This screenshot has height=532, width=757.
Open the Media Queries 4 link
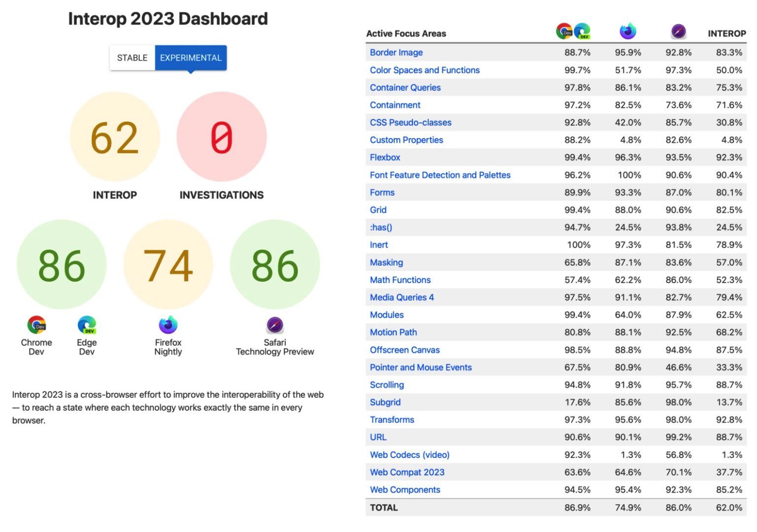pyautogui.click(x=402, y=297)
